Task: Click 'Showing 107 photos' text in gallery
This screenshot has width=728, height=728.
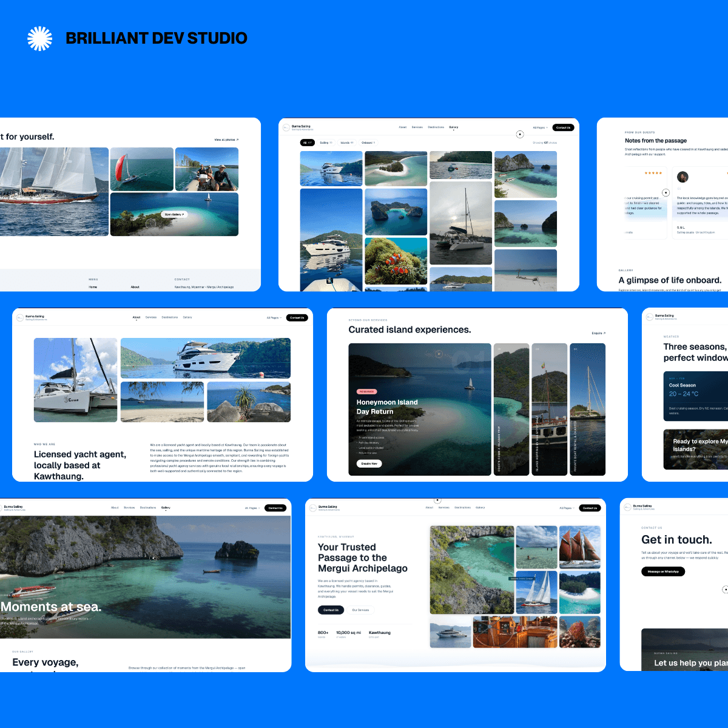Action: (545, 143)
